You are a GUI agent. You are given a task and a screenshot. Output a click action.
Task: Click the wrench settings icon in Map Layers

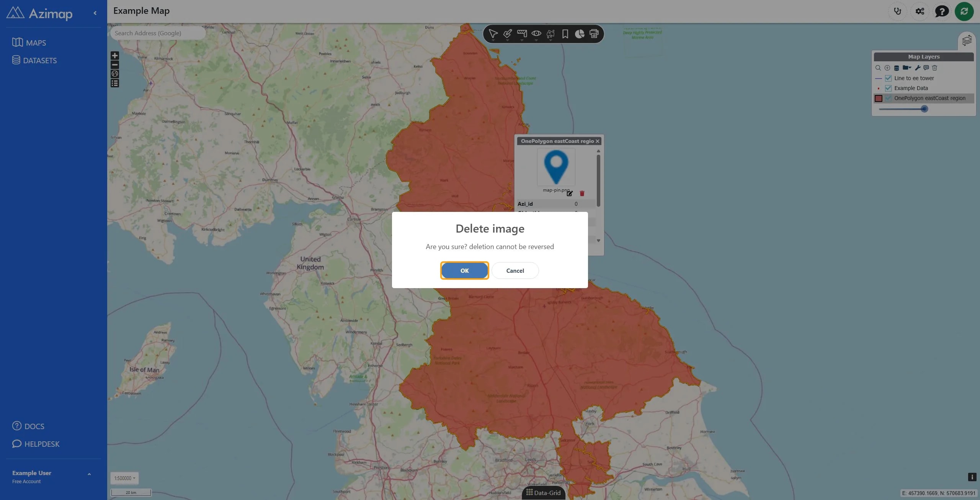point(918,68)
